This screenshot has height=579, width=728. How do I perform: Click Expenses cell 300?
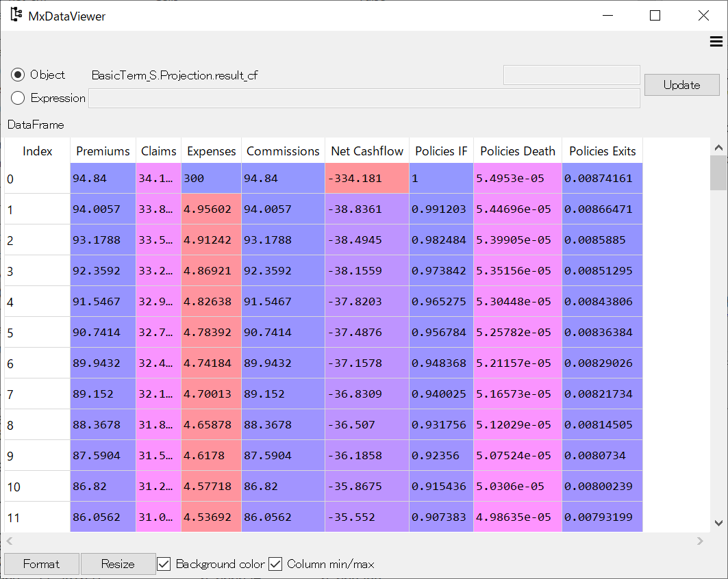tap(211, 178)
